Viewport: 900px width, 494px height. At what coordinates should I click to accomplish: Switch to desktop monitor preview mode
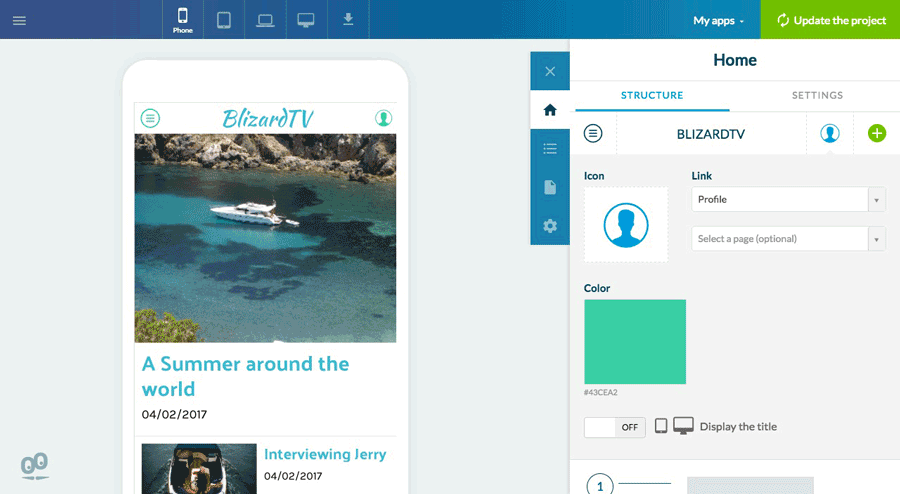click(306, 20)
